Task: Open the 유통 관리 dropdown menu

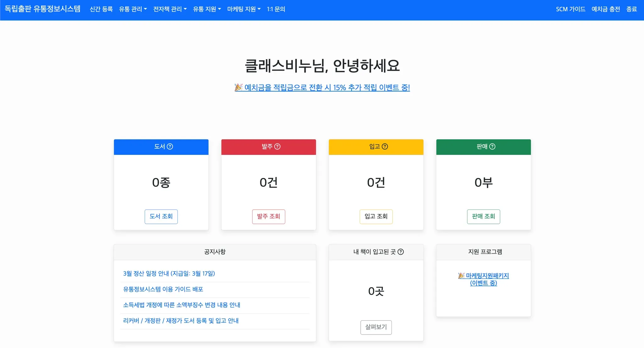Action: point(133,9)
